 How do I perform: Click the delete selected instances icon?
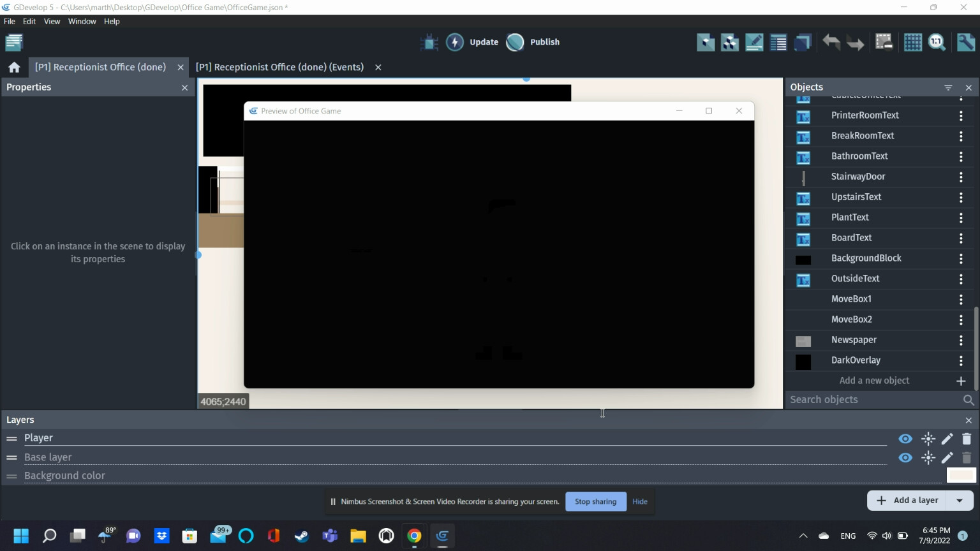[884, 42]
